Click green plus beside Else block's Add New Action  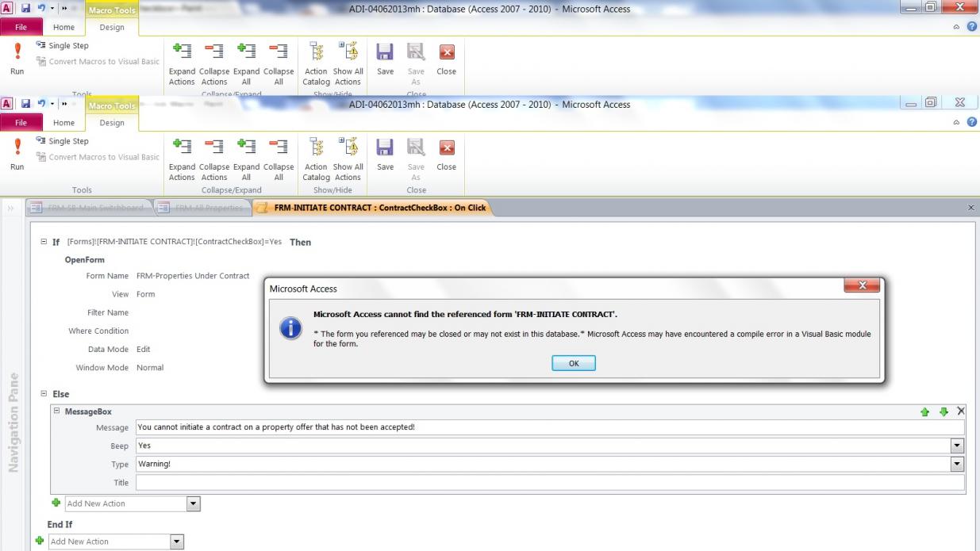pos(56,503)
